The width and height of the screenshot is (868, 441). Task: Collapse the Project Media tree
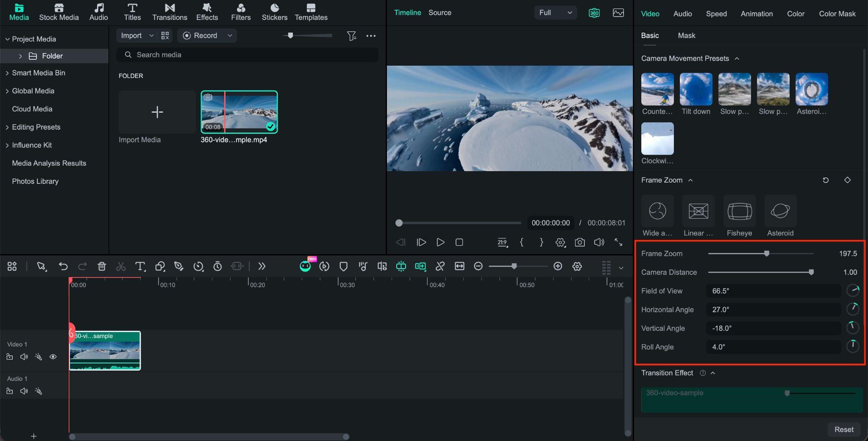(x=7, y=39)
